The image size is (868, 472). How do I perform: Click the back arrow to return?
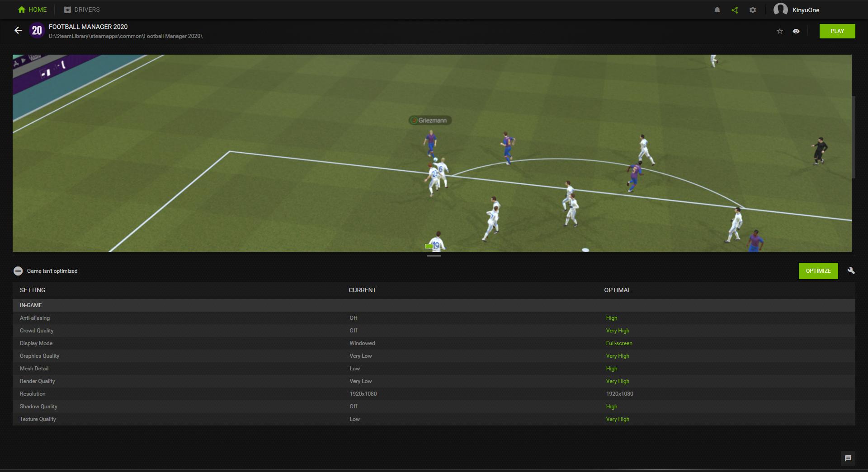18,31
